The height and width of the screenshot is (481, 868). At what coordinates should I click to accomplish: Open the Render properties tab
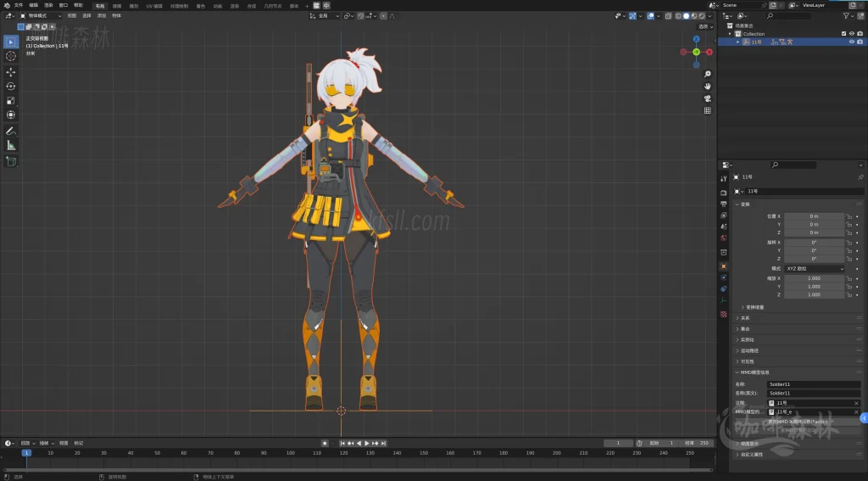(x=724, y=193)
